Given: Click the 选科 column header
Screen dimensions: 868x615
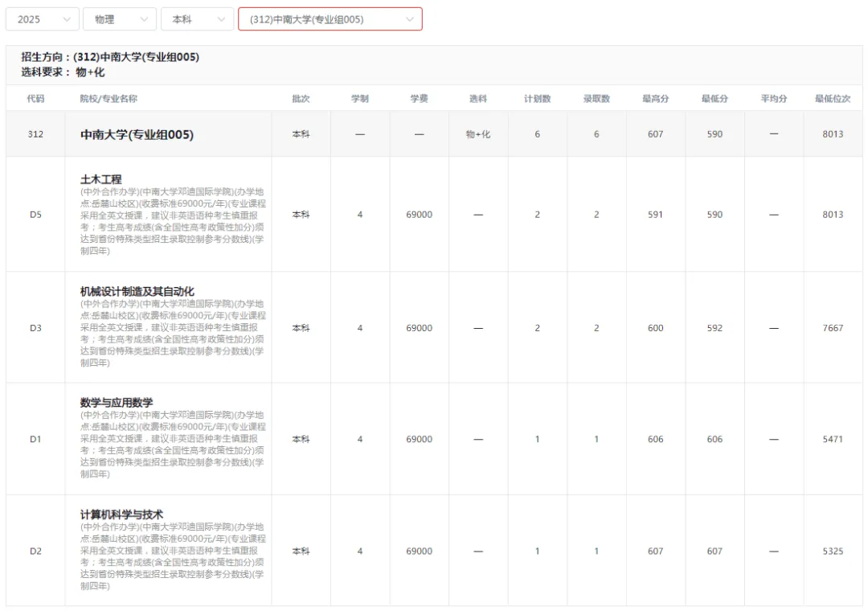Looking at the screenshot, I should (x=478, y=99).
